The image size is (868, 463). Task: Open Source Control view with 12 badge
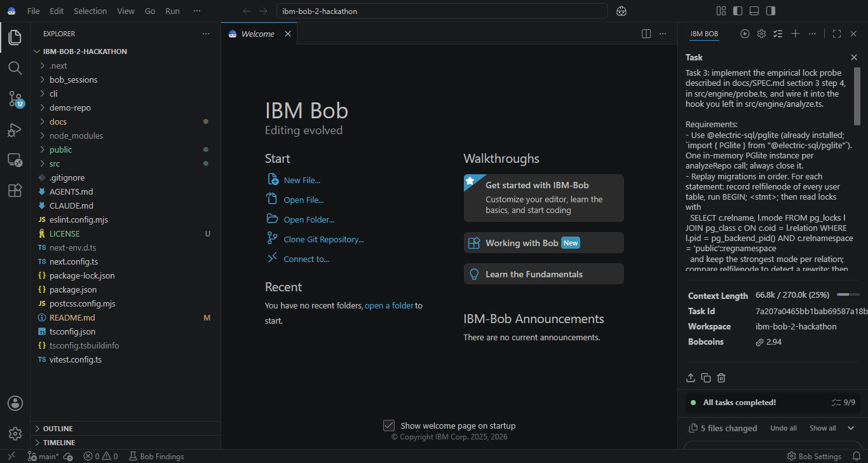coord(15,99)
